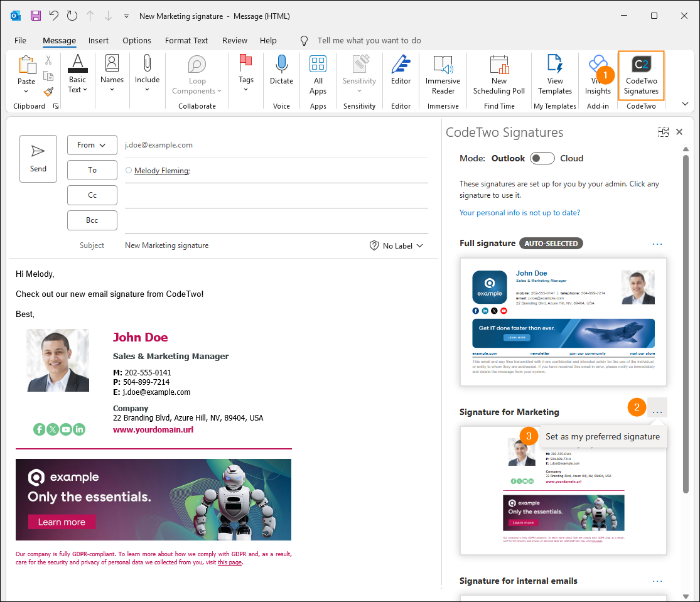The width and height of the screenshot is (700, 602).
Task: Open the Clipboard dialog launcher
Action: 56,106
